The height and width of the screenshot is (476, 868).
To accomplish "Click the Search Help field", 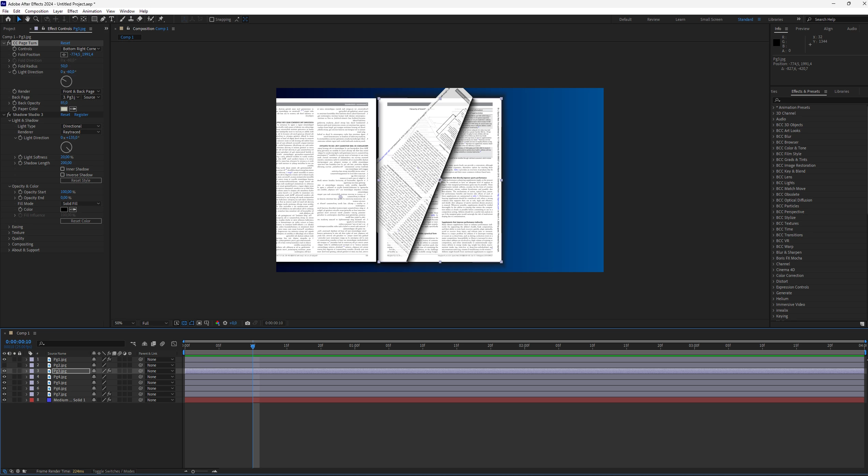I will coord(836,19).
